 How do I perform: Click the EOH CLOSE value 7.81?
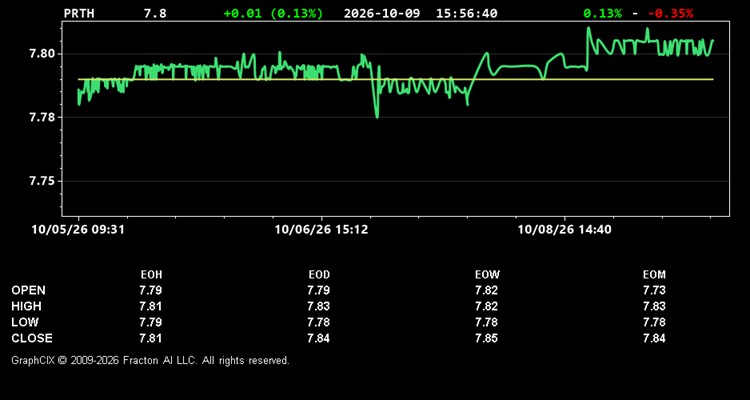tap(151, 338)
